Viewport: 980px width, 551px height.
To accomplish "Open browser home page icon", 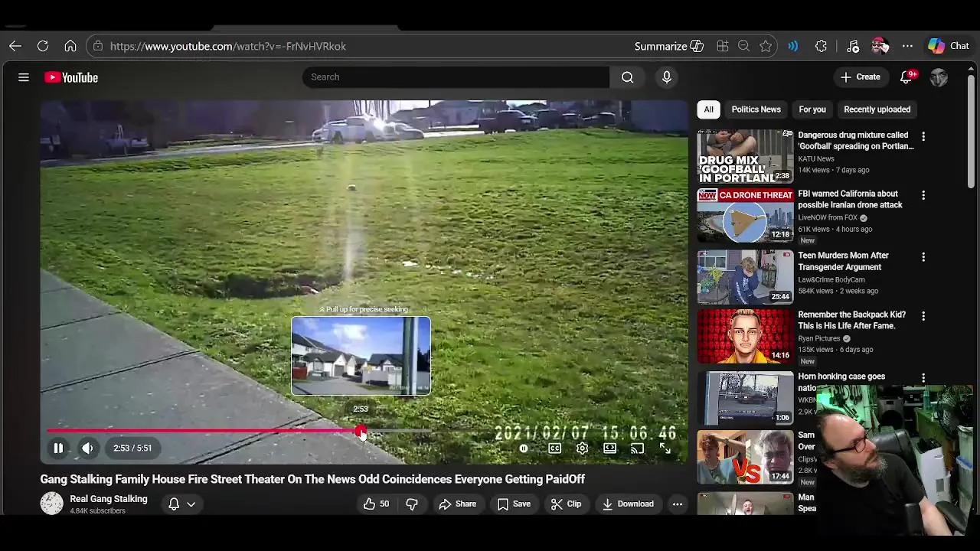I will pyautogui.click(x=70, y=46).
